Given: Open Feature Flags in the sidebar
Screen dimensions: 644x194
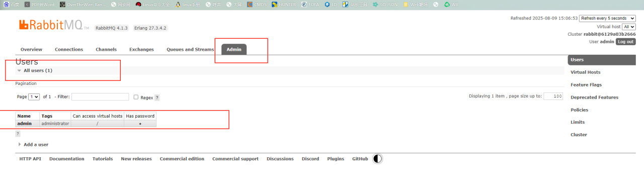Looking at the screenshot, I should pos(586,85).
